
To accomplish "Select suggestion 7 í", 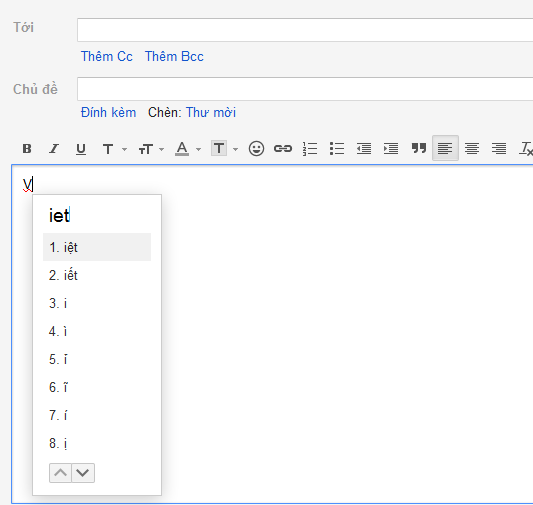I will 97,415.
